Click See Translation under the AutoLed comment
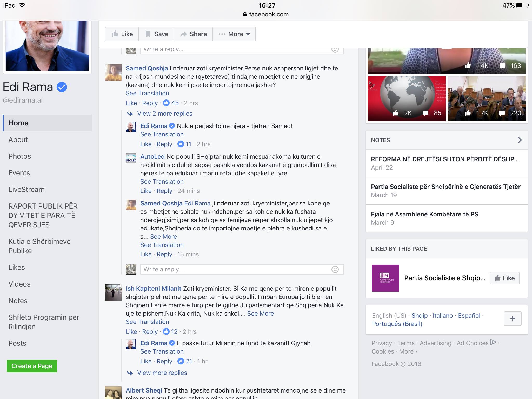532x399 pixels. click(x=162, y=182)
